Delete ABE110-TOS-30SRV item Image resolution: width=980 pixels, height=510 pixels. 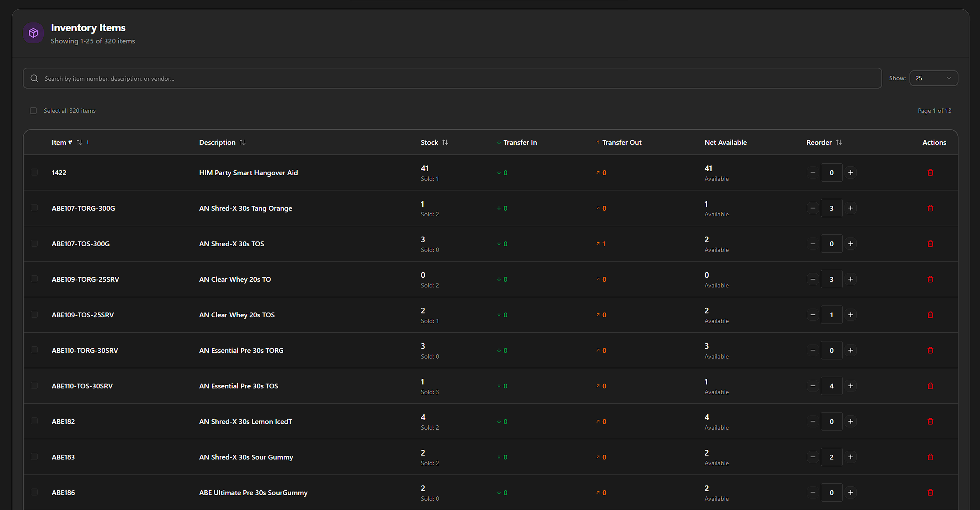930,386
